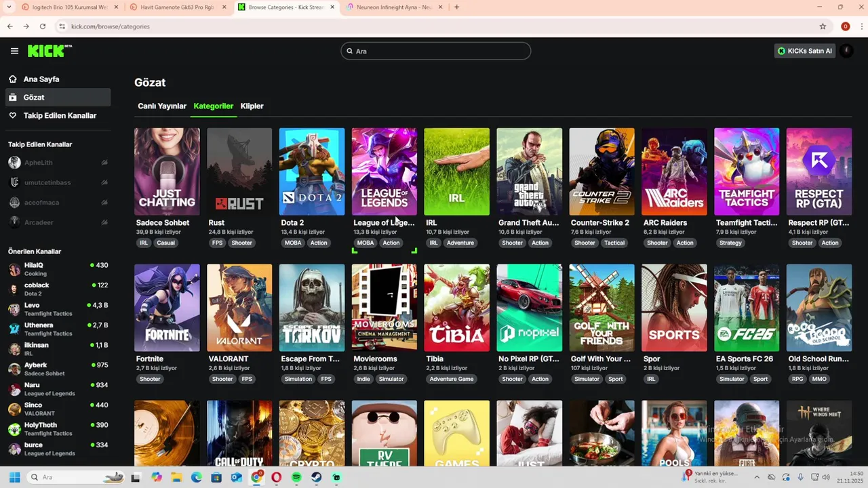Click the Ana Sayfa home icon
868x488 pixels.
tap(13, 79)
